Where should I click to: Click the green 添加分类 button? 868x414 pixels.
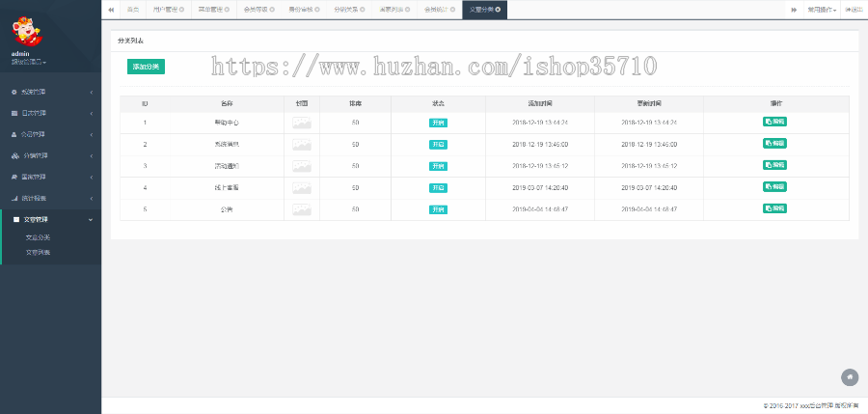tap(147, 67)
